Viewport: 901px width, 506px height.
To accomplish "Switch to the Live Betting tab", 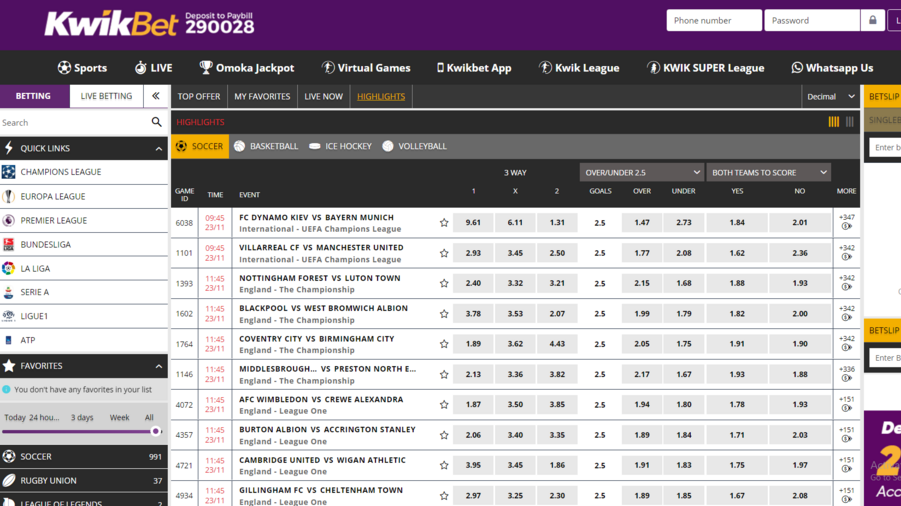I will pyautogui.click(x=106, y=96).
